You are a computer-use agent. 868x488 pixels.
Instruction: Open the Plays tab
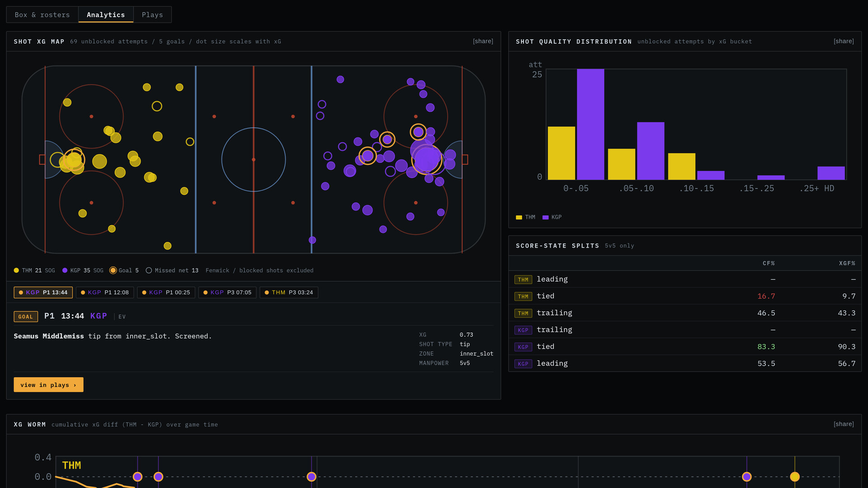[152, 14]
